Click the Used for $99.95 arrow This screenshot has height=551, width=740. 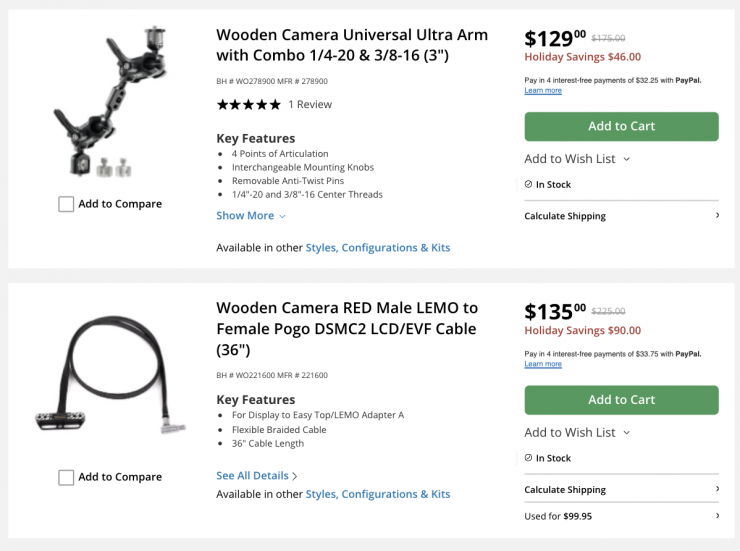(x=717, y=516)
